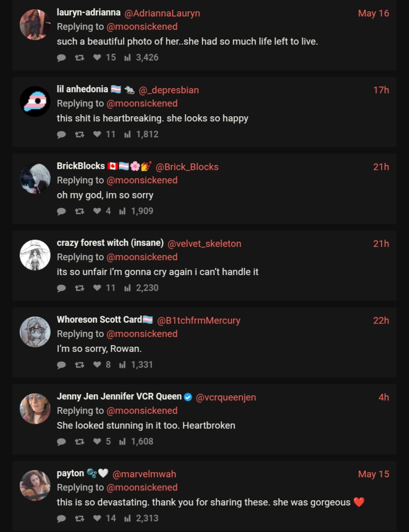Click reply icon on lauryn-adrianna's tweet
This screenshot has height=532, width=409.
point(61,58)
